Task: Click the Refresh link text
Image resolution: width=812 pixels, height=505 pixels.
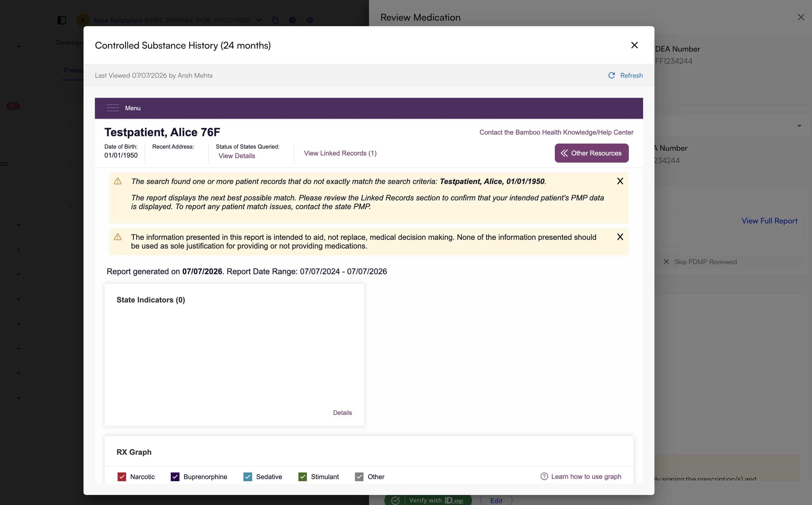Action: pyautogui.click(x=631, y=75)
